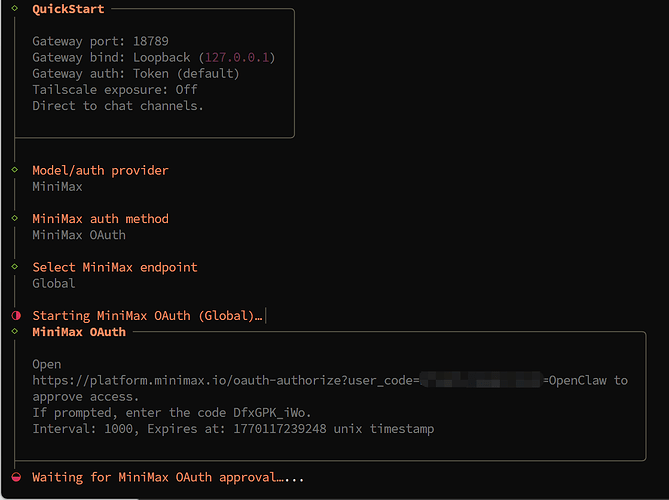This screenshot has width=669, height=500.
Task: Click the 'Interval: 1000' value
Action: point(83,429)
